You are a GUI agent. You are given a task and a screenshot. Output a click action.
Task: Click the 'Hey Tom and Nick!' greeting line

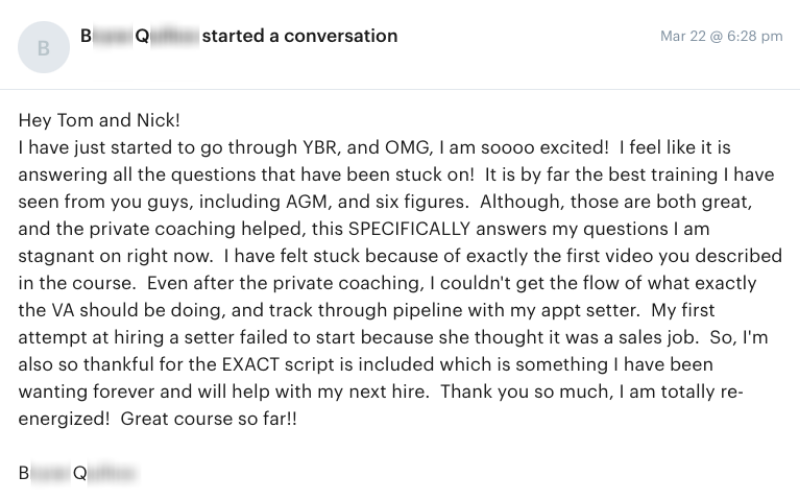(99, 120)
